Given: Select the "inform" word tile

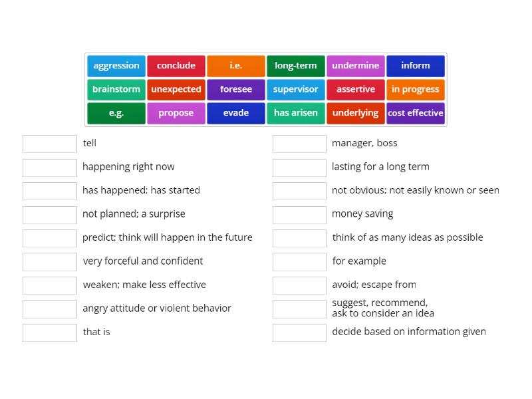Looking at the screenshot, I should point(416,65).
